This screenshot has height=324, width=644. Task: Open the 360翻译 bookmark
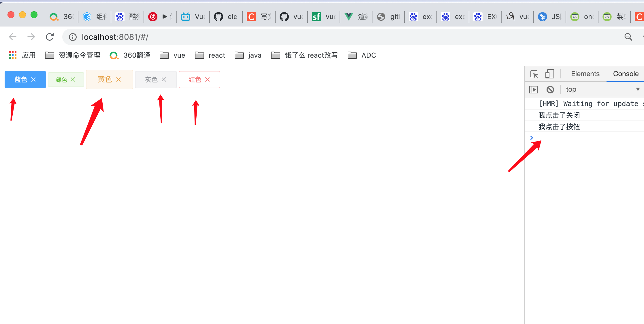130,55
